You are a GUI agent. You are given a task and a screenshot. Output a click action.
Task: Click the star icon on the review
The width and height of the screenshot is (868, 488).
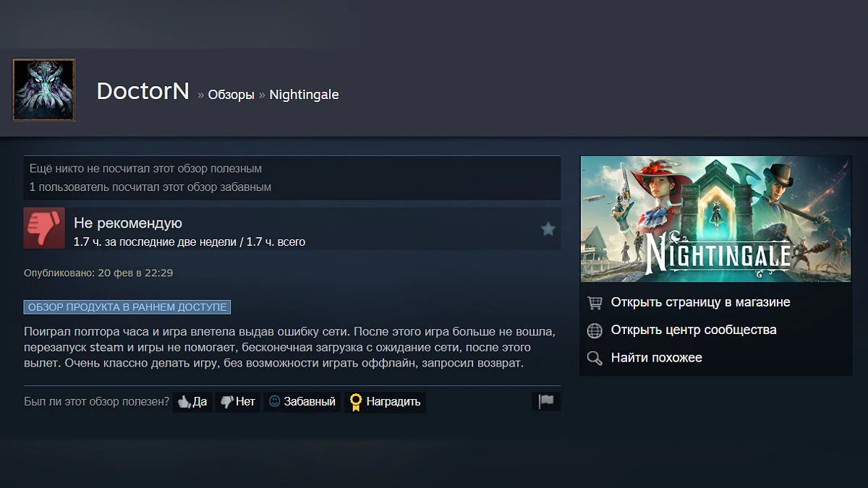click(548, 229)
